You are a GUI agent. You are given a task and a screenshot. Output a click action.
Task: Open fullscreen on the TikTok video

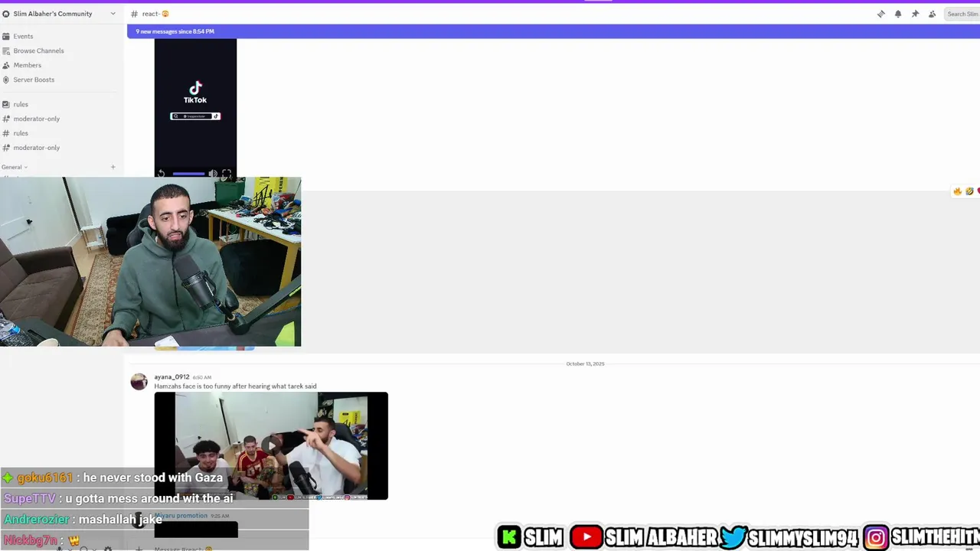tap(227, 174)
